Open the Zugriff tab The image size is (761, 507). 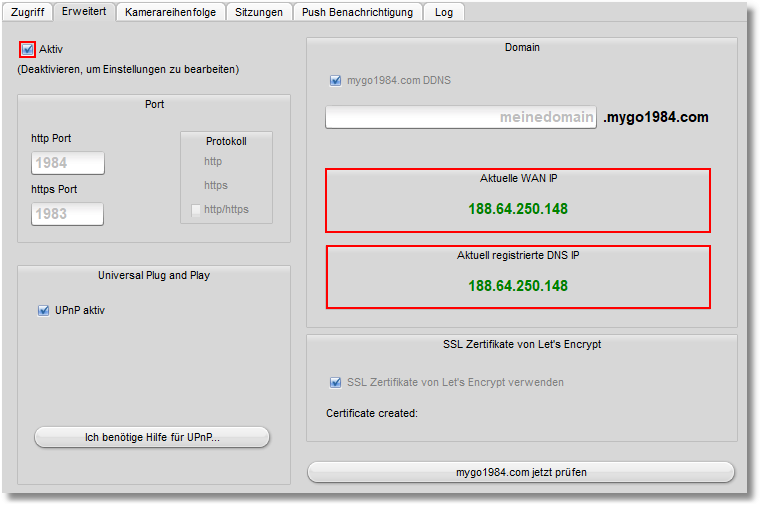point(27,12)
